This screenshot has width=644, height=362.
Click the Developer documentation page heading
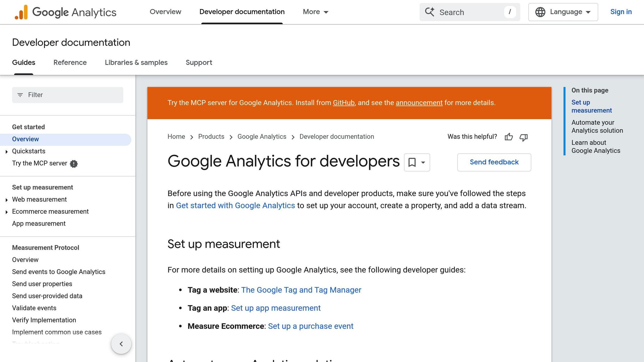pos(71,42)
